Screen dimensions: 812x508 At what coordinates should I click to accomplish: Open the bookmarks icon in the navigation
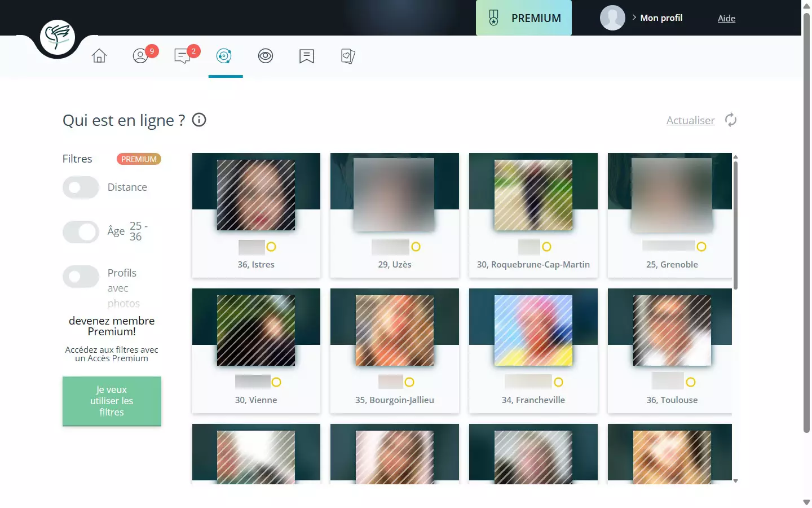[306, 56]
